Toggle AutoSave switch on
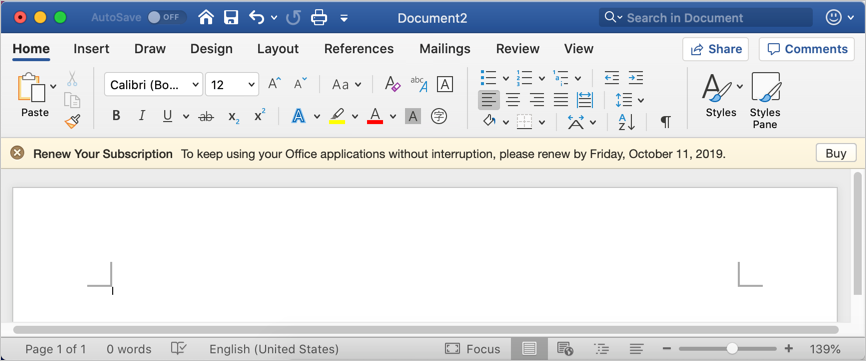Screen dimensions: 866x361 coord(166,18)
